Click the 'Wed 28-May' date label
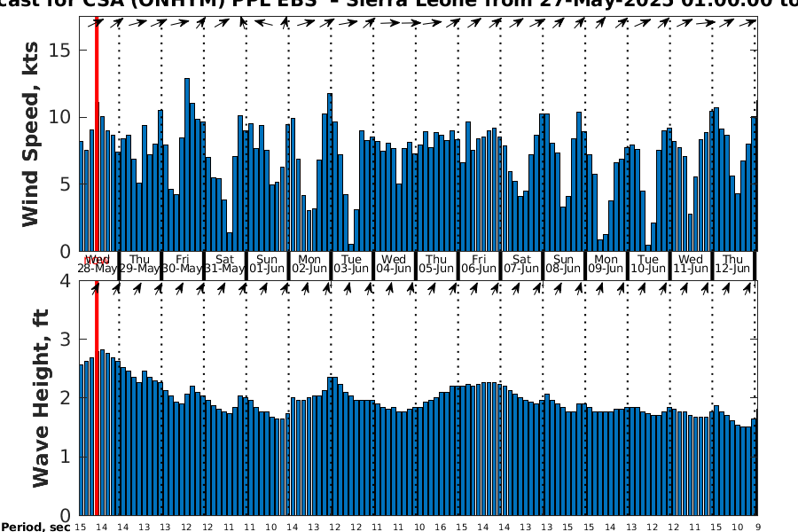This screenshot has height=532, width=798. [98, 264]
